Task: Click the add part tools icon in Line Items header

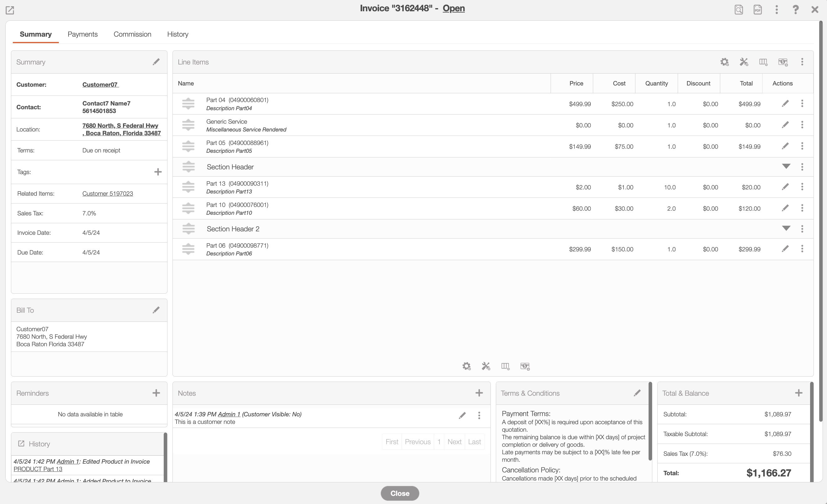Action: pyautogui.click(x=744, y=62)
